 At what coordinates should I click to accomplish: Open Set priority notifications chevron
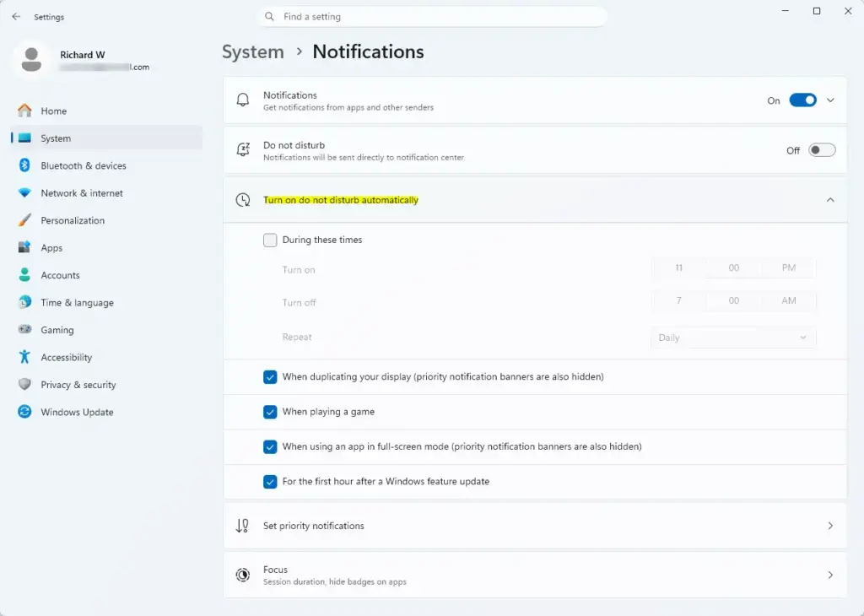830,526
